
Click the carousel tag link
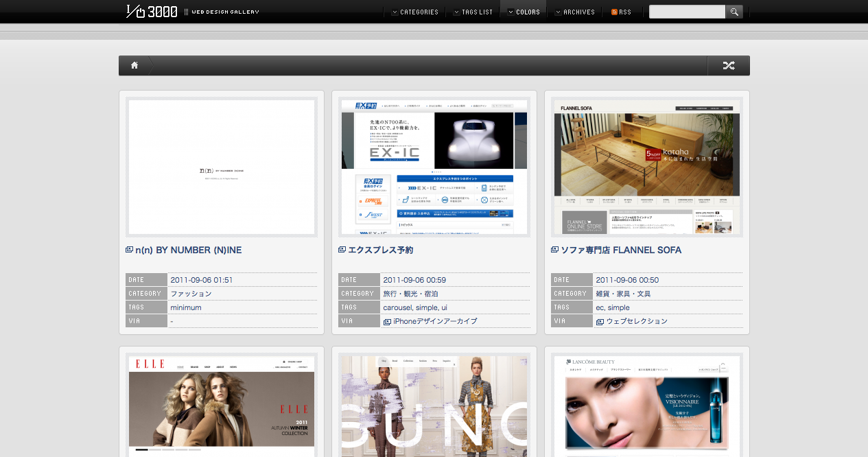(397, 307)
